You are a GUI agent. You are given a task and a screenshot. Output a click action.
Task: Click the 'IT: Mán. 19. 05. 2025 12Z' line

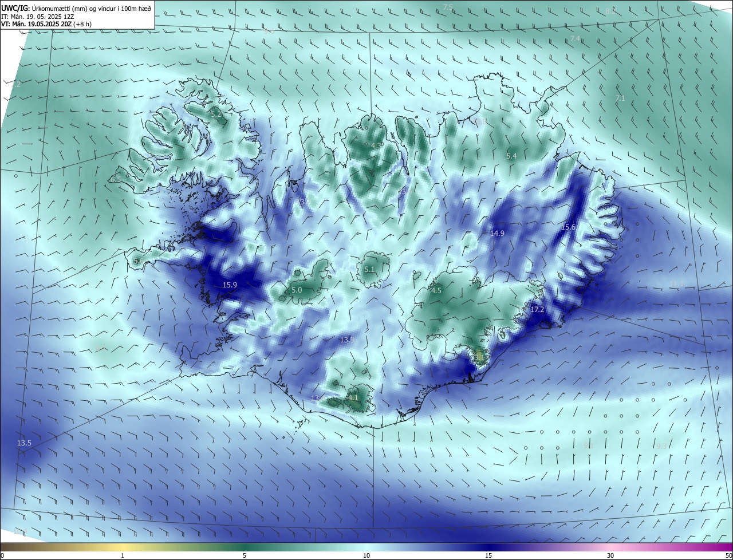click(x=37, y=17)
